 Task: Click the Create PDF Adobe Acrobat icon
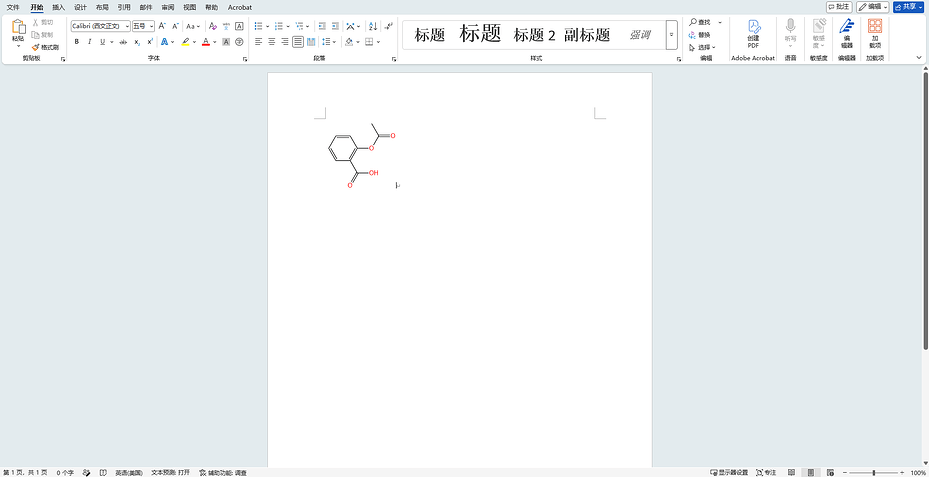click(753, 34)
